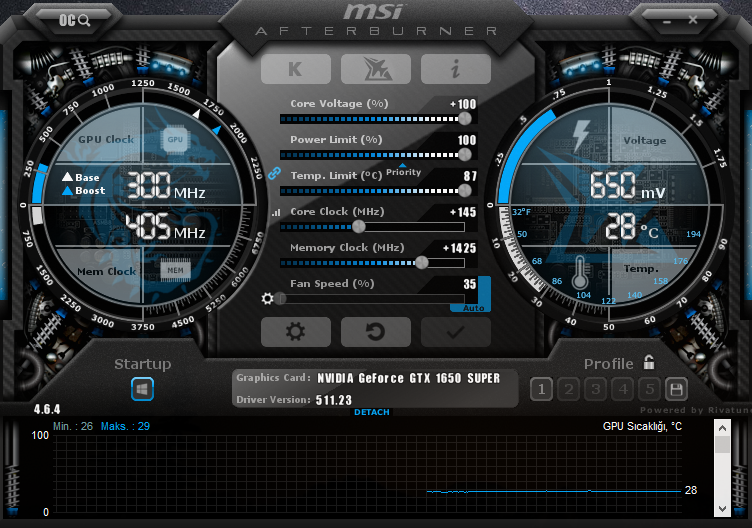
Task: Minimize the Afterburner window
Action: 667,22
